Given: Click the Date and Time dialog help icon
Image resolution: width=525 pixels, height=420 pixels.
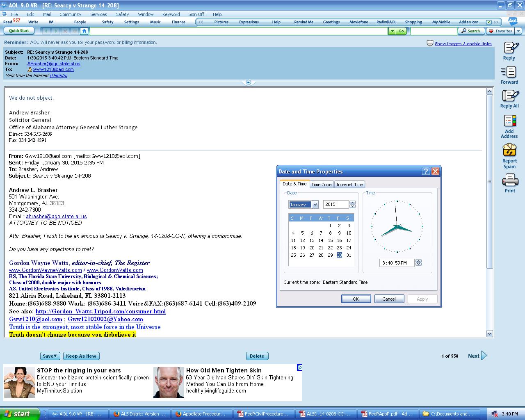Looking at the screenshot, I should [426, 171].
